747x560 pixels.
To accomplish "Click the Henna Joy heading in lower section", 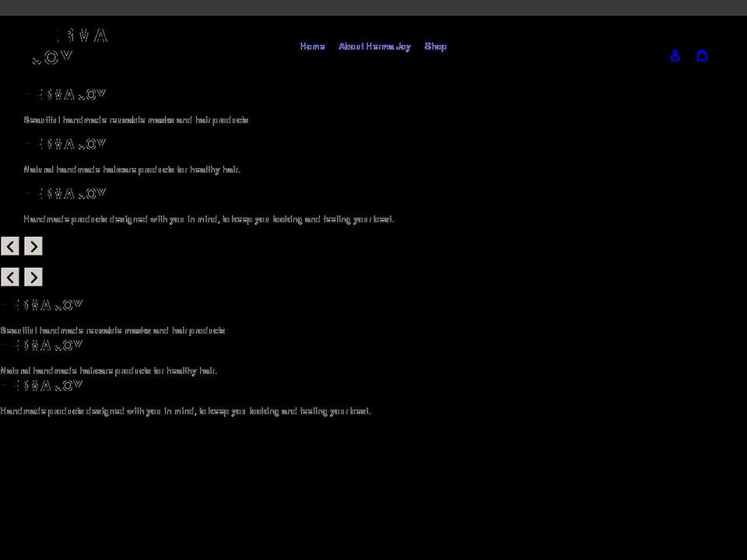I will (x=42, y=305).
